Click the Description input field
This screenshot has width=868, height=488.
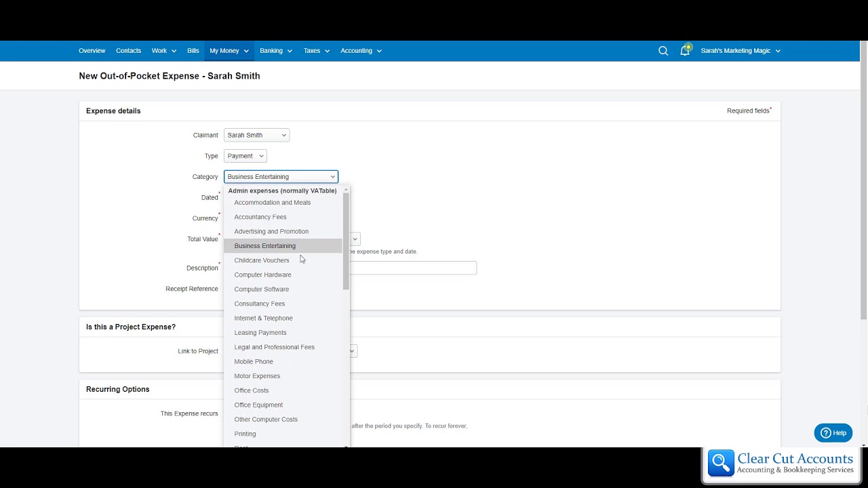tap(350, 268)
